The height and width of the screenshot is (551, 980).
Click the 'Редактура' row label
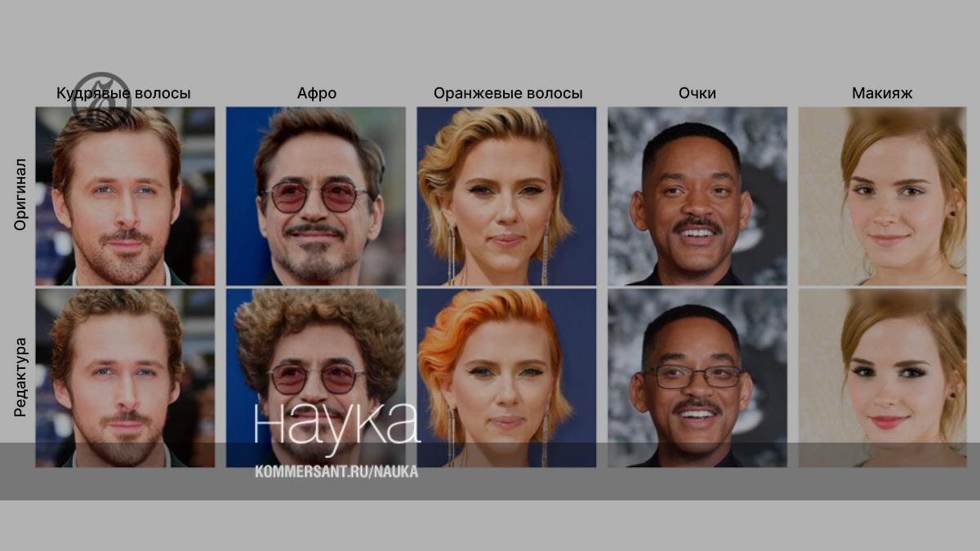tap(21, 377)
